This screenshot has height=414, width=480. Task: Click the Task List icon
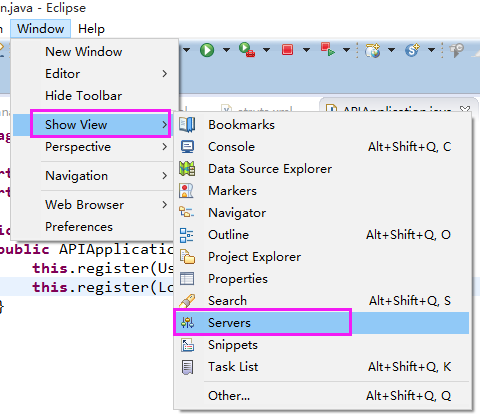click(187, 367)
